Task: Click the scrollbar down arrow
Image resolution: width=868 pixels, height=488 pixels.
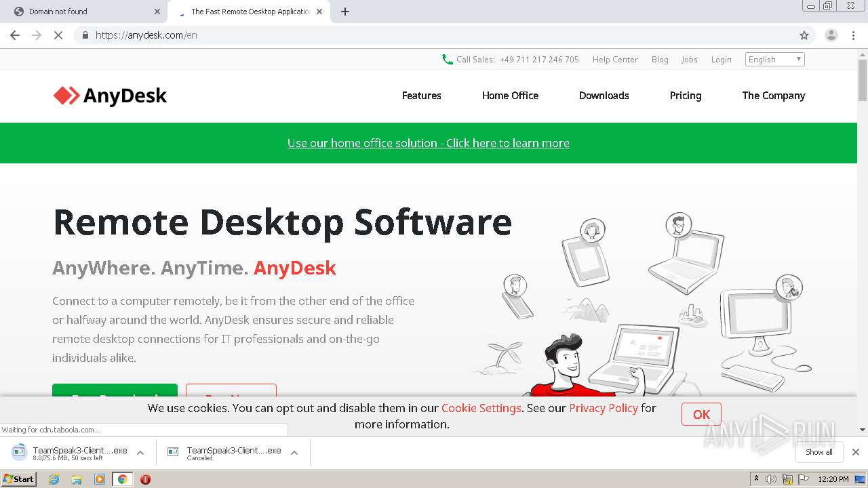Action: [x=863, y=430]
